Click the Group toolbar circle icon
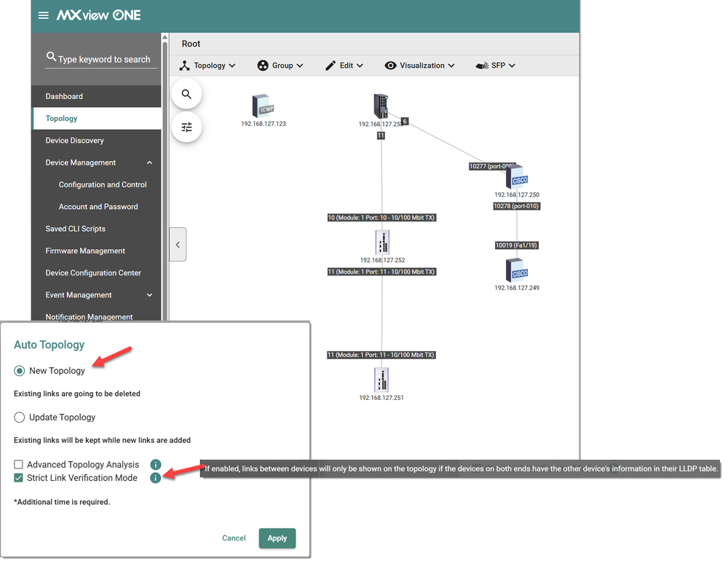 tap(263, 66)
